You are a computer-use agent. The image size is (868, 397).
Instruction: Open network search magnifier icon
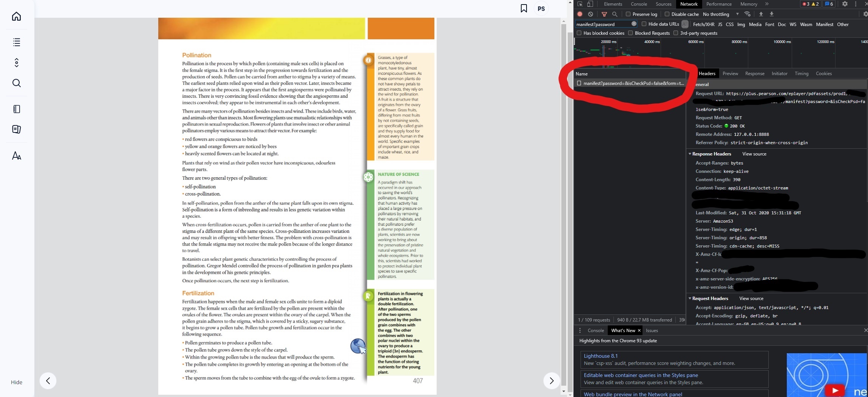pos(615,14)
